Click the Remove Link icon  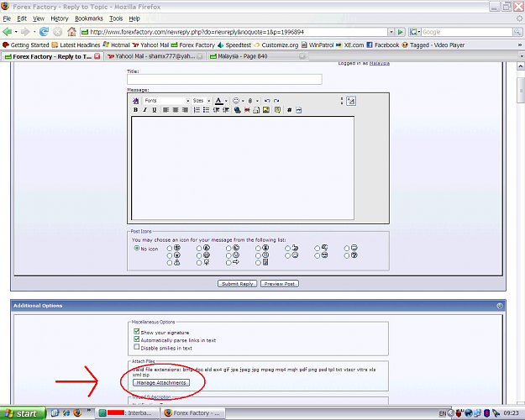click(247, 110)
